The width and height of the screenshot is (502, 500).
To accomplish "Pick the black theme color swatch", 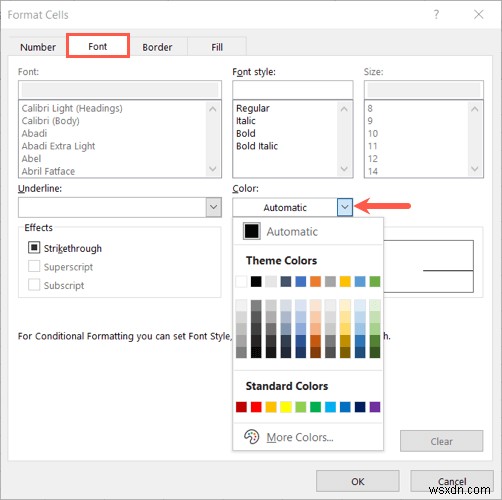I will pos(256,281).
